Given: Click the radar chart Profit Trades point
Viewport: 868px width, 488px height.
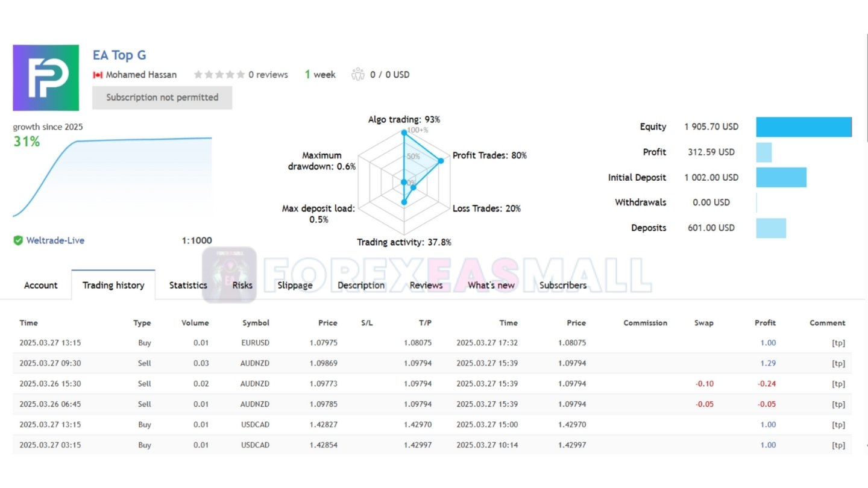Looking at the screenshot, I should (441, 160).
